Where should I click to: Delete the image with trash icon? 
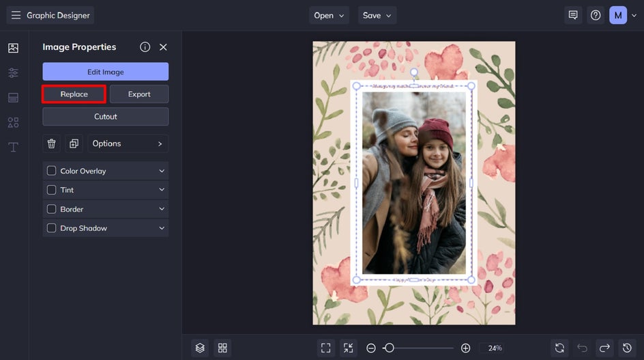51,143
